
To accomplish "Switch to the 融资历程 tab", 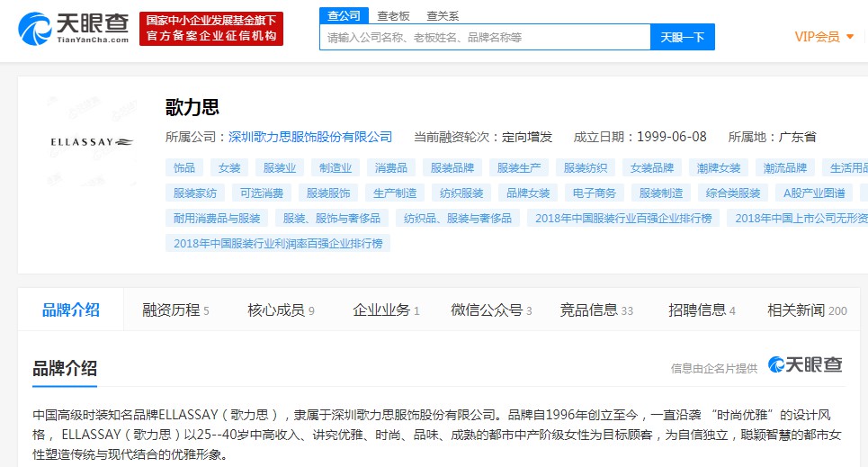I will pyautogui.click(x=175, y=310).
